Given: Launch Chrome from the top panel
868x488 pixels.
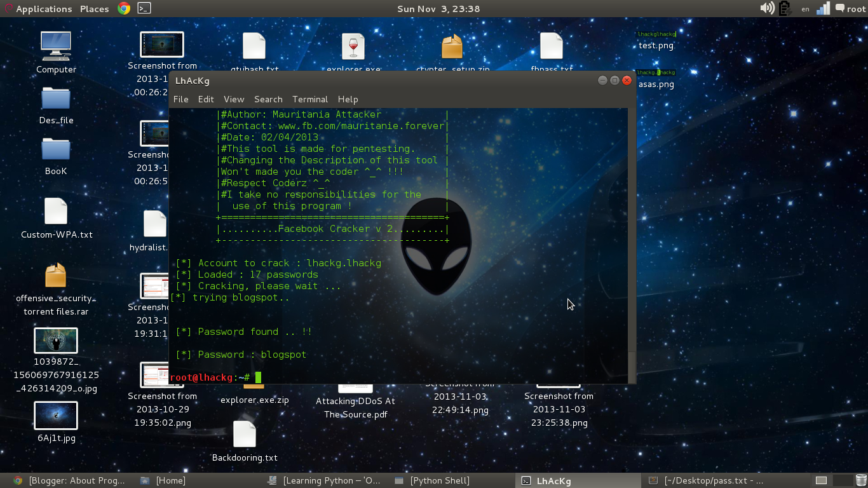Looking at the screenshot, I should pos(124,8).
